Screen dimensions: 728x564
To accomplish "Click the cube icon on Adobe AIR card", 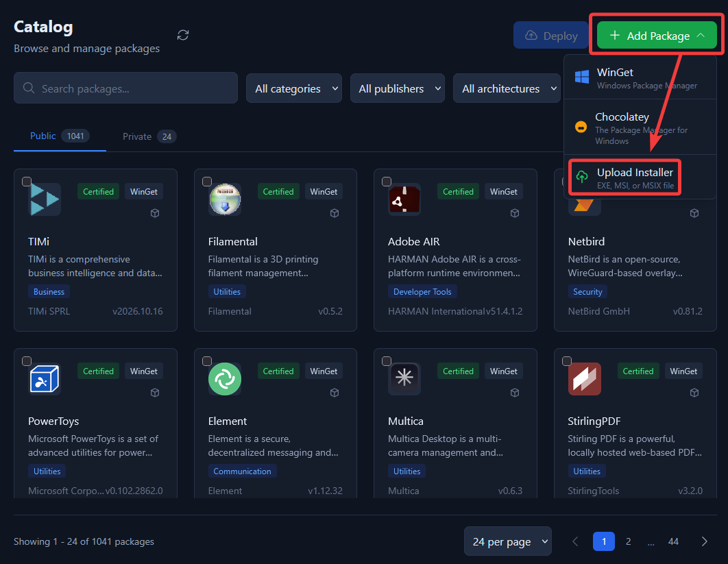I will click(x=514, y=213).
